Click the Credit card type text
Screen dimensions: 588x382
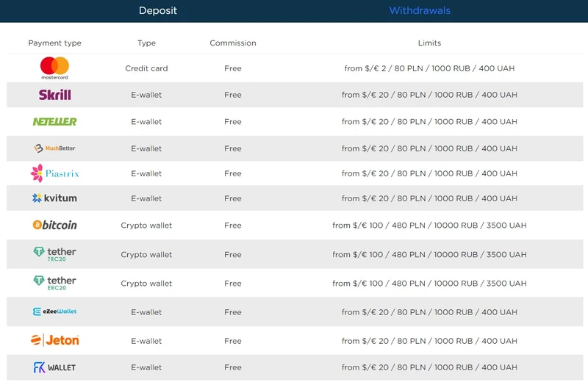pos(146,68)
